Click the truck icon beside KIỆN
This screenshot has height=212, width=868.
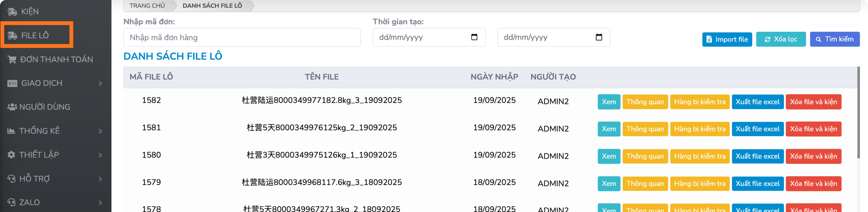click(12, 12)
